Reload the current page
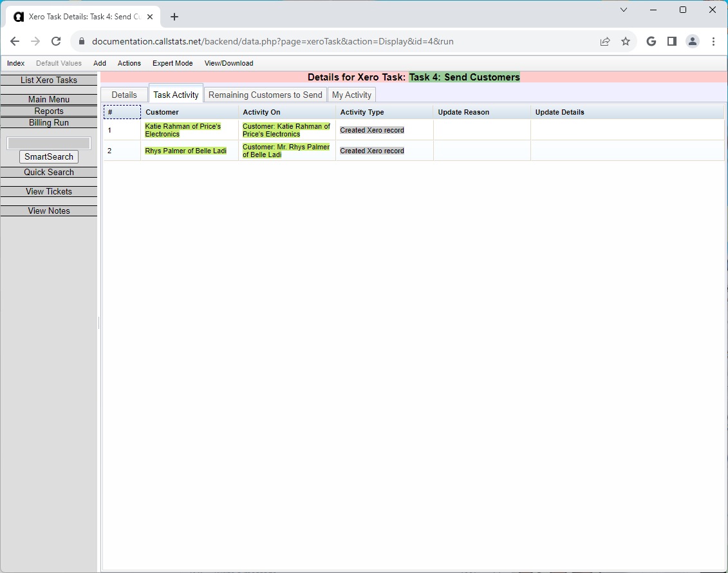This screenshot has height=573, width=728. pos(56,41)
